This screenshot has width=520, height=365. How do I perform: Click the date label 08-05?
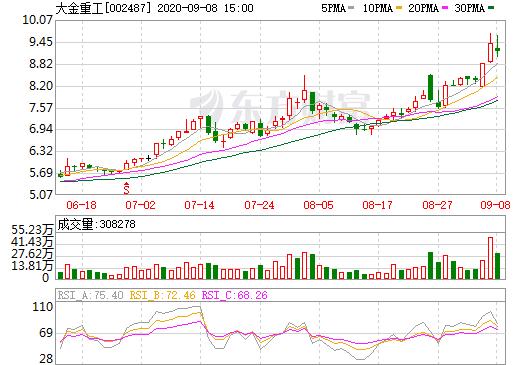coord(318,205)
